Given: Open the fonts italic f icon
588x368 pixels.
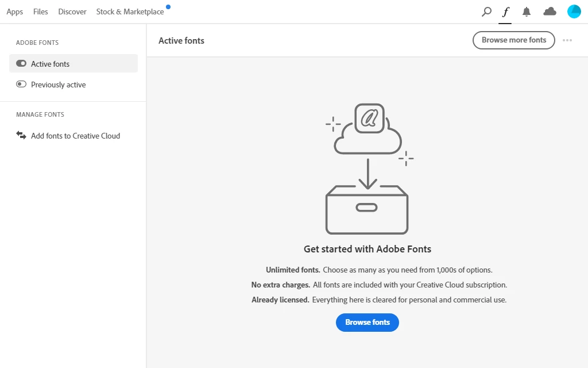Looking at the screenshot, I should [x=505, y=12].
